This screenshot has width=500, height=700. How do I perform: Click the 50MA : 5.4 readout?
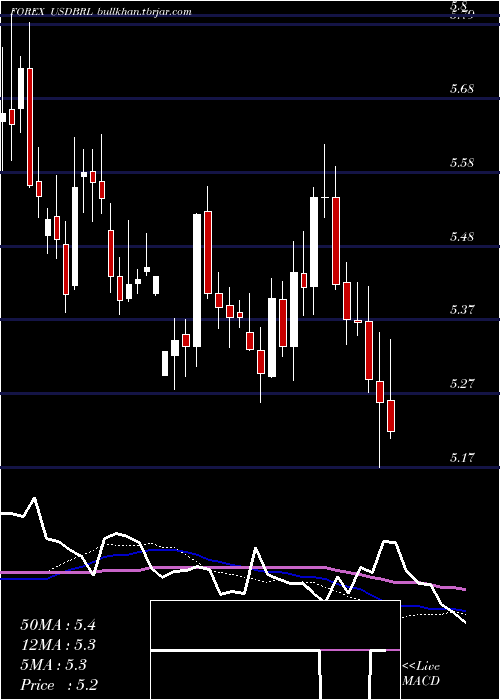pyautogui.click(x=58, y=625)
